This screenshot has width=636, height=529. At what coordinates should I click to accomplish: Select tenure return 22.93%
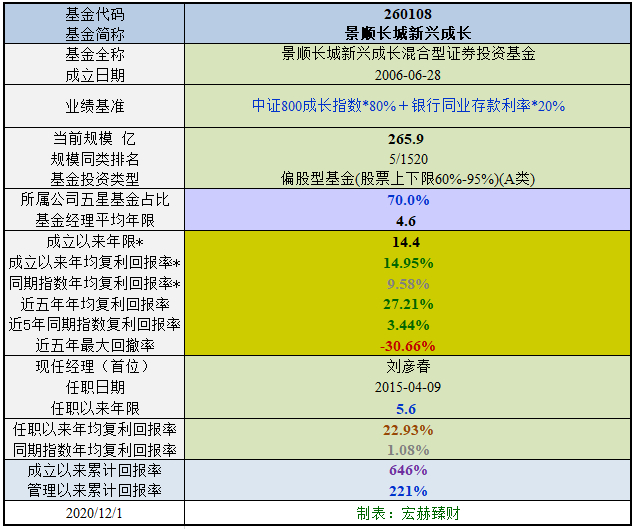tap(408, 430)
